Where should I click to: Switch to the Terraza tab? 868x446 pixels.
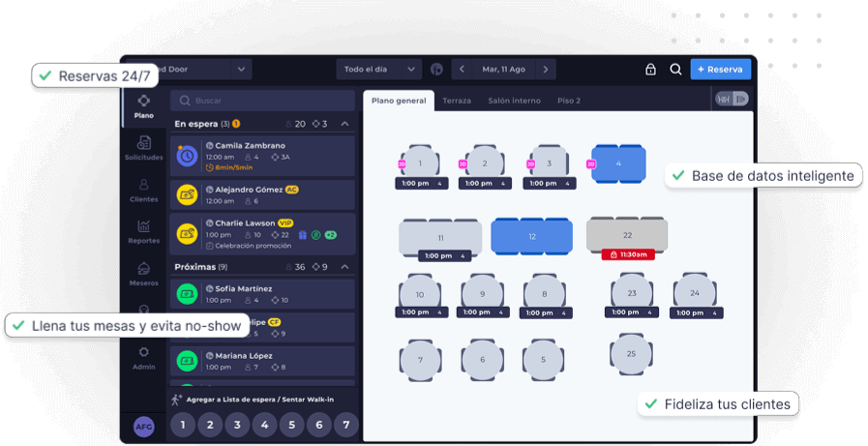(457, 101)
